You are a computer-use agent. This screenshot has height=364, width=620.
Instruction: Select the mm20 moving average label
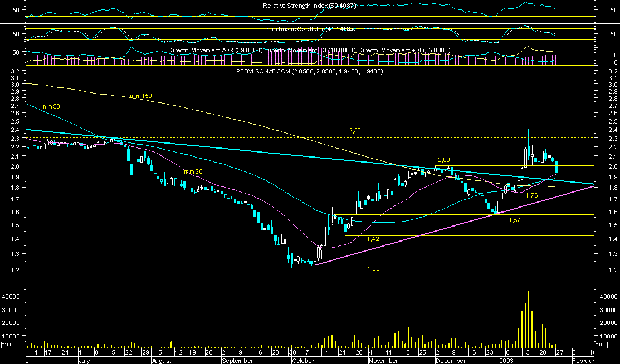193,171
